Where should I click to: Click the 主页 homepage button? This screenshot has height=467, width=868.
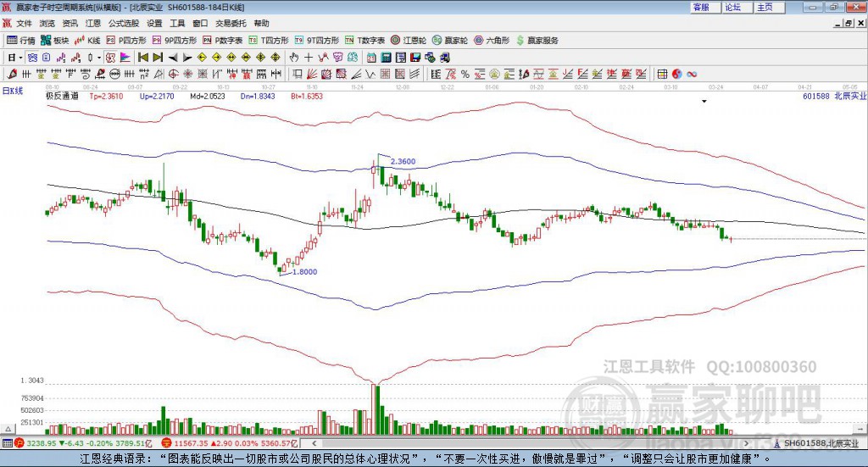[x=770, y=7]
